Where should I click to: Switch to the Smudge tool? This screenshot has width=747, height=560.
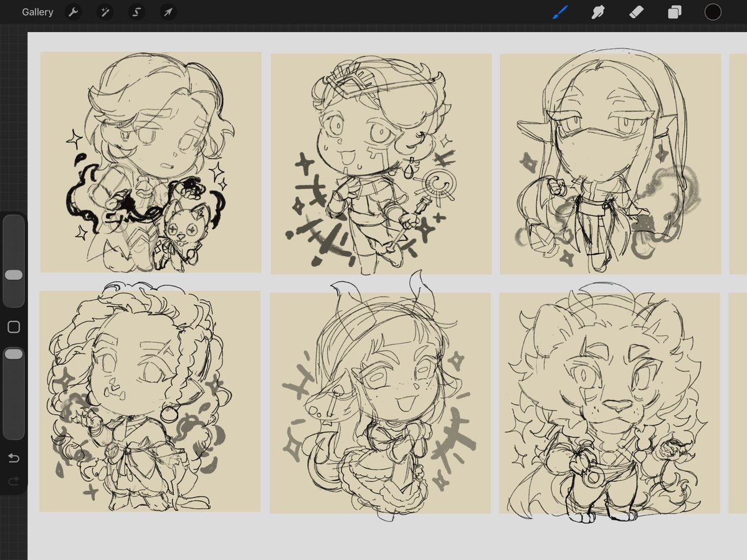tap(598, 12)
